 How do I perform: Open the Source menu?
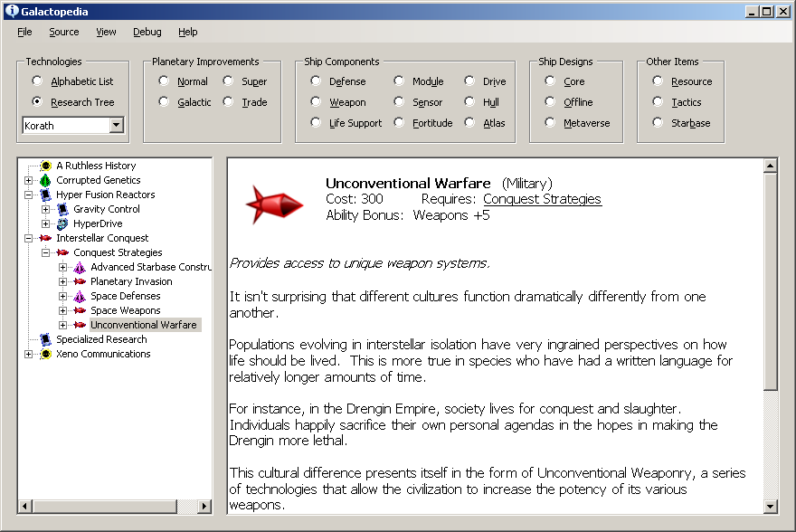click(64, 32)
